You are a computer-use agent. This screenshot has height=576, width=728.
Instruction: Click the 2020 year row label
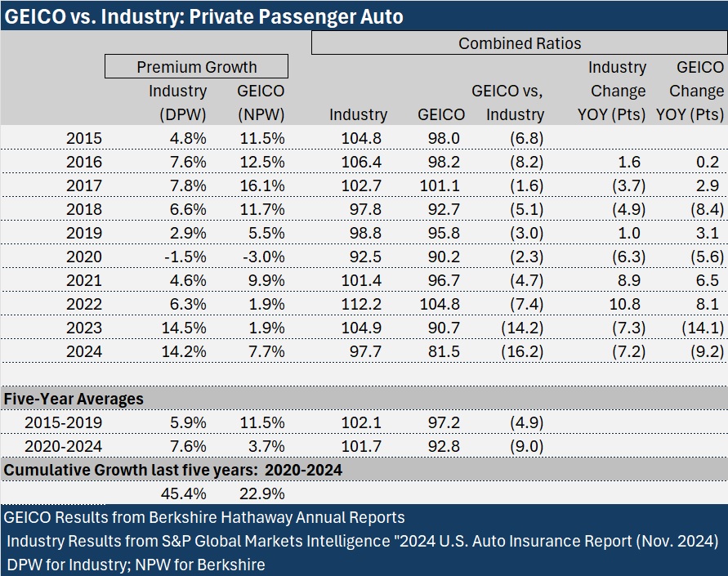(x=84, y=257)
